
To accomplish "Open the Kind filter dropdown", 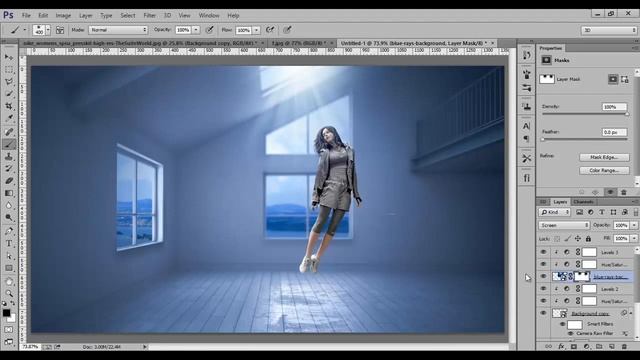I will [554, 212].
